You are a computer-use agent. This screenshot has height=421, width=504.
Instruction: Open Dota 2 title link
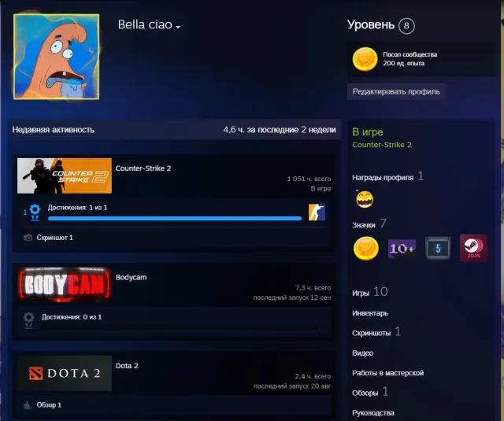pyautogui.click(x=127, y=366)
